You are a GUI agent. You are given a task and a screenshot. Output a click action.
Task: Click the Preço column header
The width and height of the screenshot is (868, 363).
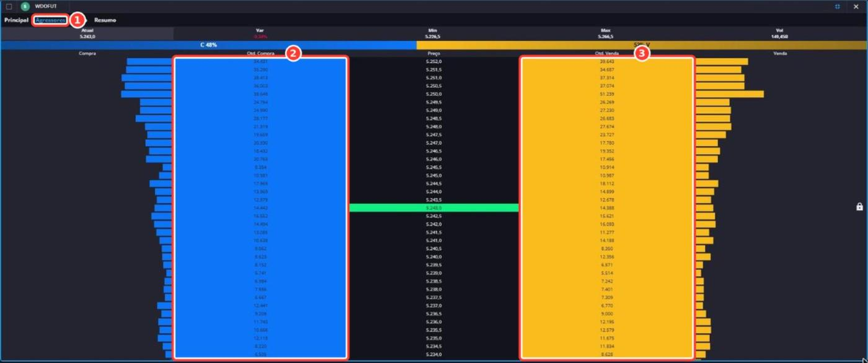[x=434, y=53]
